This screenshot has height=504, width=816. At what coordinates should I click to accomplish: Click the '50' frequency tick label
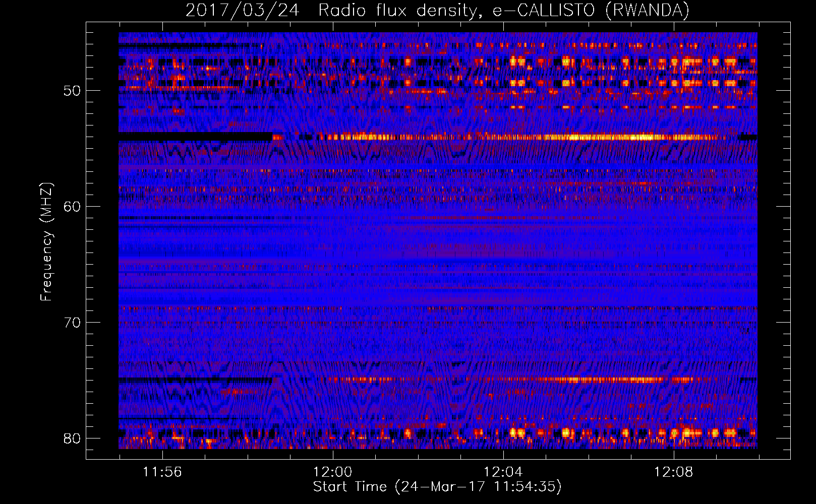tap(72, 91)
